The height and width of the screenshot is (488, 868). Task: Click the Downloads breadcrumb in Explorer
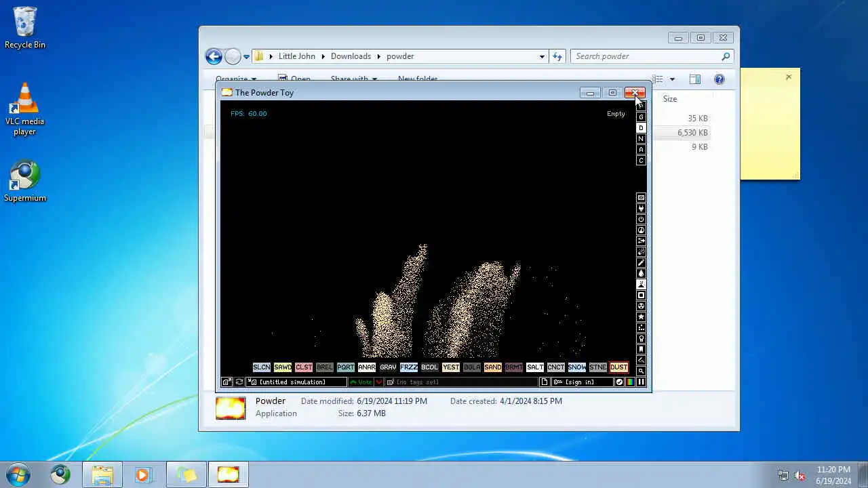351,56
